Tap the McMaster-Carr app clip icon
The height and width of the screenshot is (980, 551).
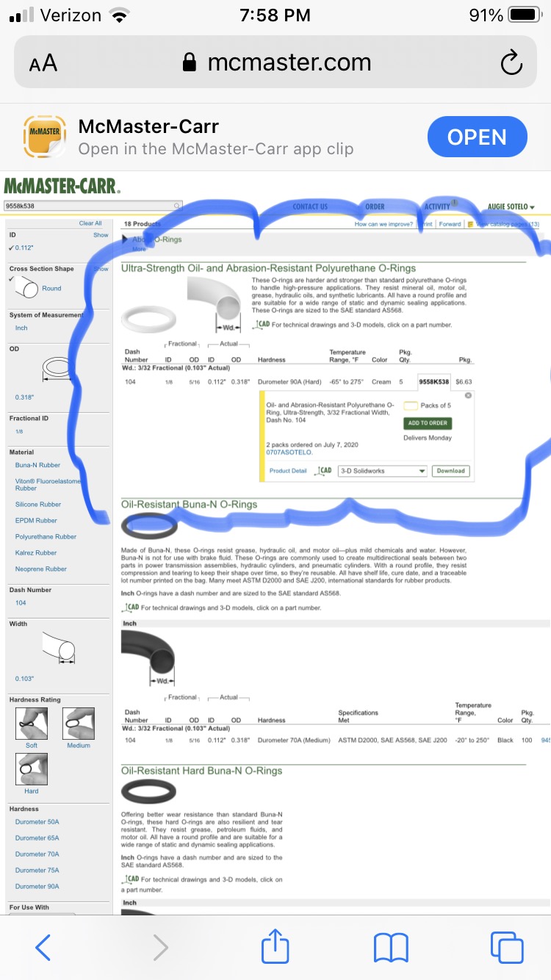tap(43, 137)
